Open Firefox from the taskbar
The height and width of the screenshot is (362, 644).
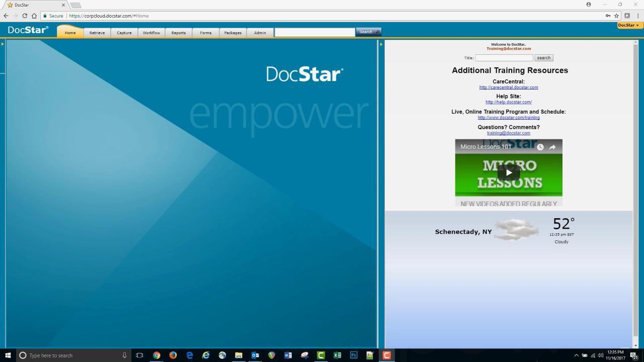(x=173, y=355)
